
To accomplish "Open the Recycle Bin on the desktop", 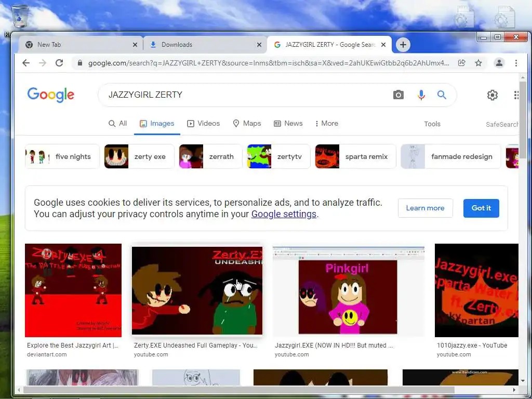I will click(x=20, y=16).
